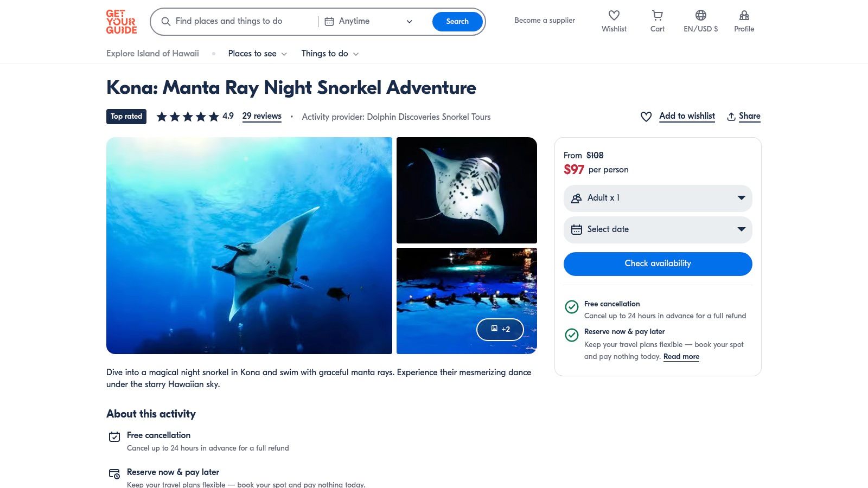Viewport: 868px width, 488px height.
Task: Click the globe language and currency icon
Action: (700, 16)
